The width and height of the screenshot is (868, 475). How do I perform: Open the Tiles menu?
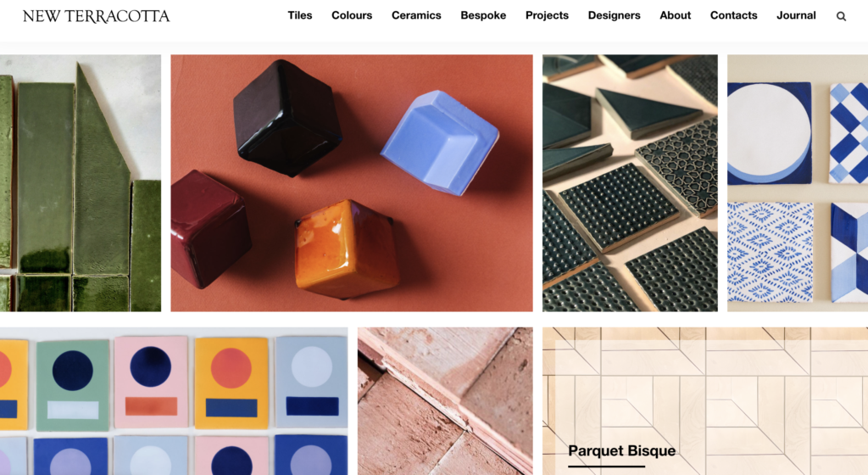(299, 15)
